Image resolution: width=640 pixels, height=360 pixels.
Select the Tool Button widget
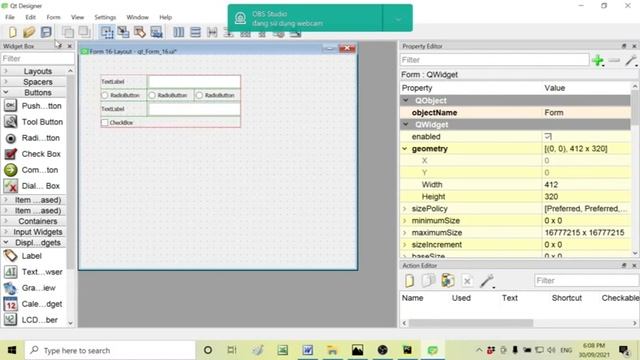pos(33,122)
